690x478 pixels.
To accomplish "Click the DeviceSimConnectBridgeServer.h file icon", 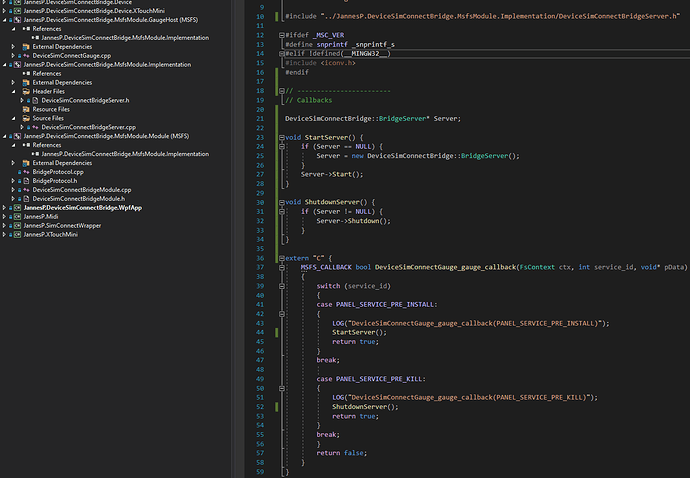I will coord(35,100).
